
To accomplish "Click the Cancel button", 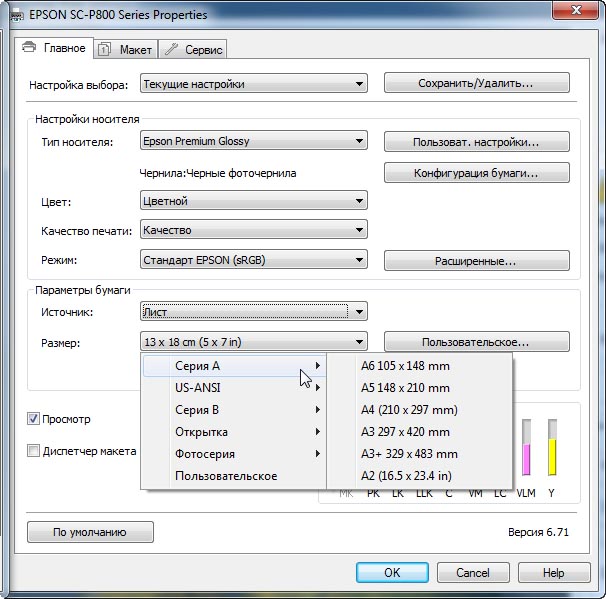I will [x=473, y=572].
